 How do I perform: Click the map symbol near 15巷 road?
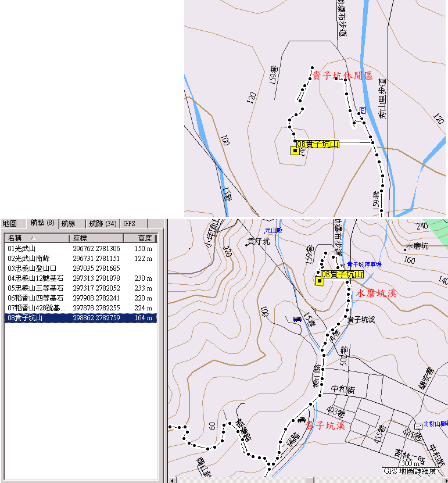[x=297, y=319]
